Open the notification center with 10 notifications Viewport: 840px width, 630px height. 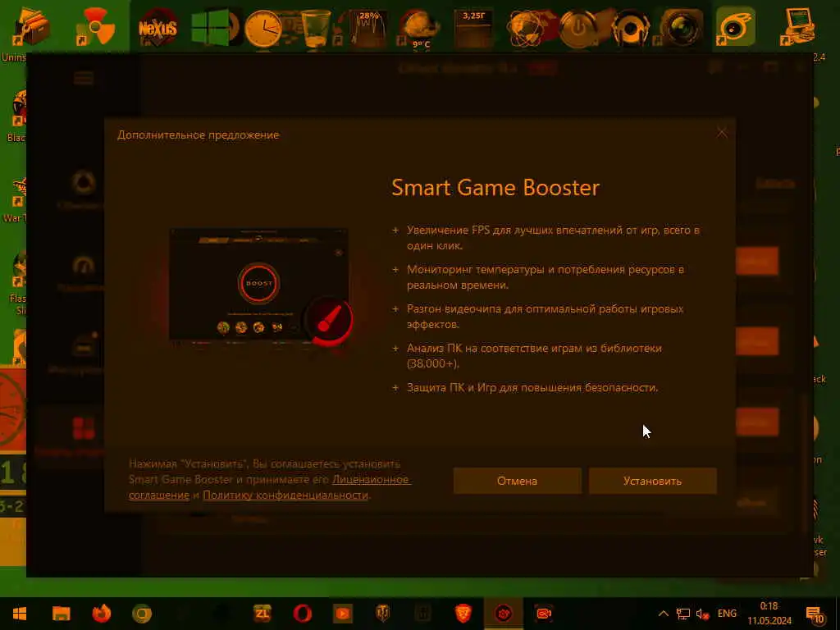click(x=815, y=614)
